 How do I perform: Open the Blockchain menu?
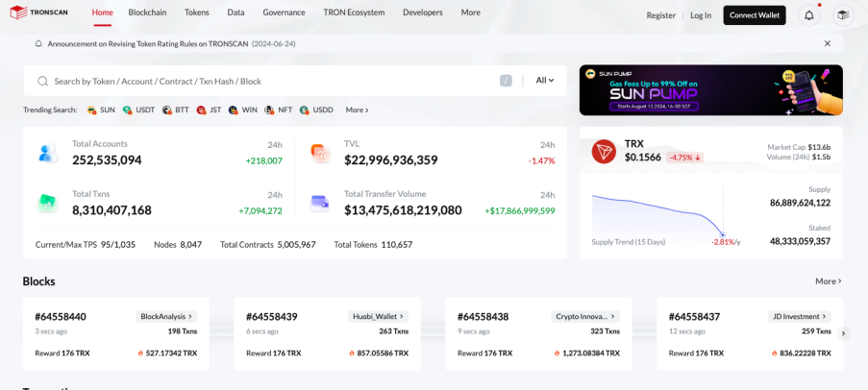pos(147,13)
